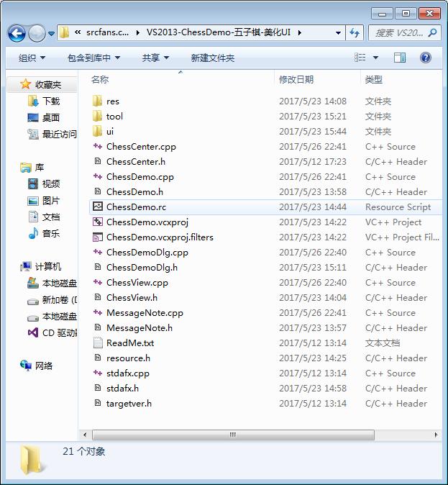Click the blue help question icon

[426, 58]
